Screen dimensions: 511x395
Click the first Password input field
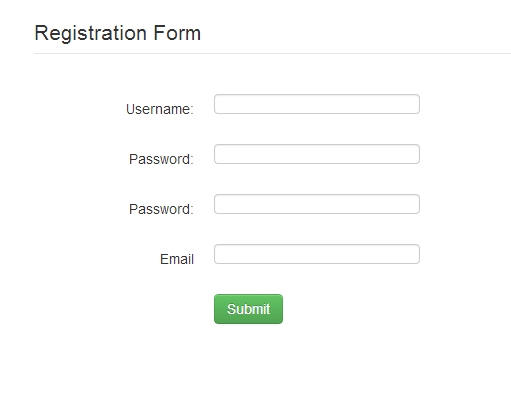pos(317,154)
